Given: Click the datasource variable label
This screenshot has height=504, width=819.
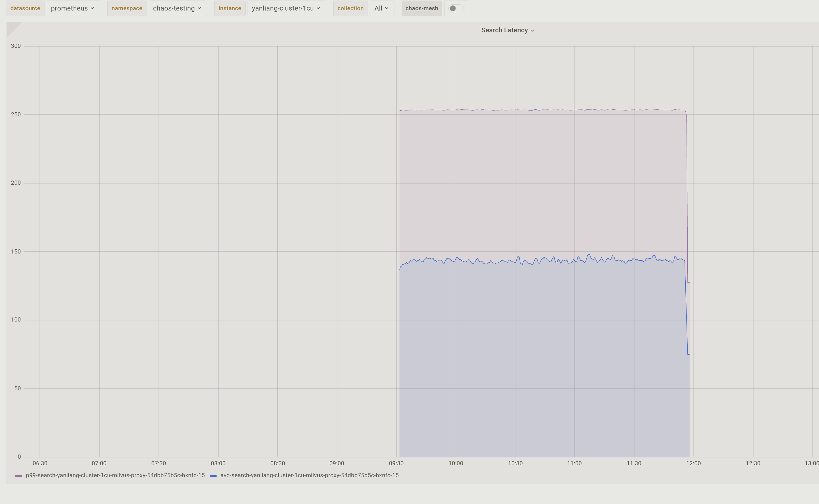Looking at the screenshot, I should click(25, 8).
